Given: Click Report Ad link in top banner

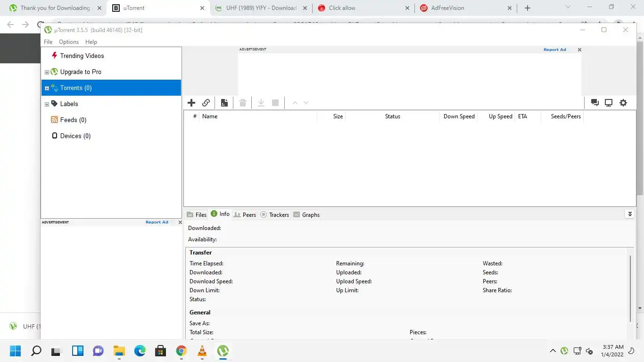Looking at the screenshot, I should (555, 49).
